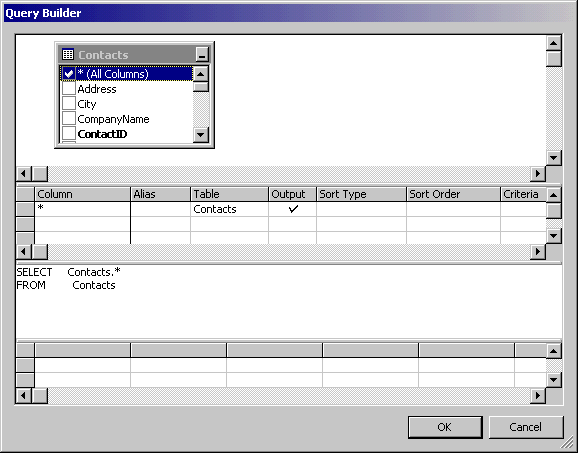Minimize the Contacts table box

[x=202, y=55]
